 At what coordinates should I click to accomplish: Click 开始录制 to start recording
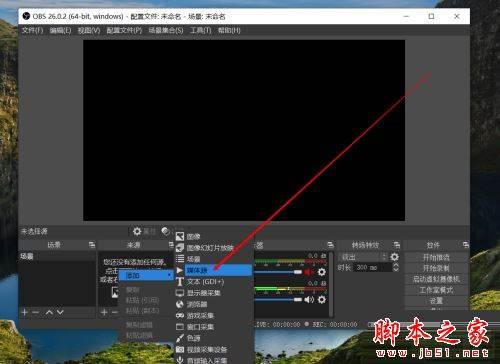(436, 268)
